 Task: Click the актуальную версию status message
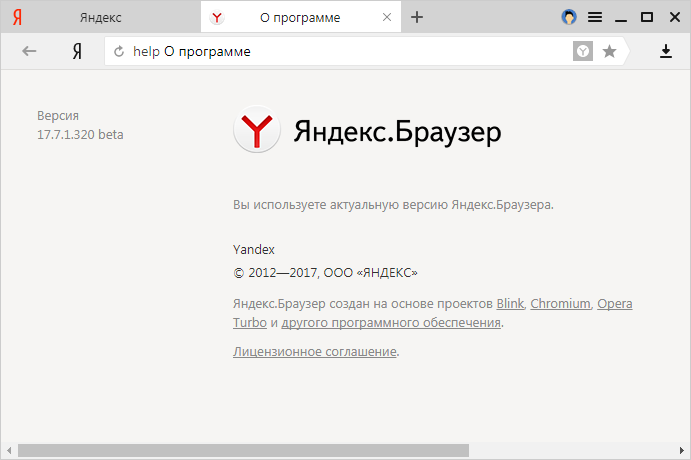393,205
